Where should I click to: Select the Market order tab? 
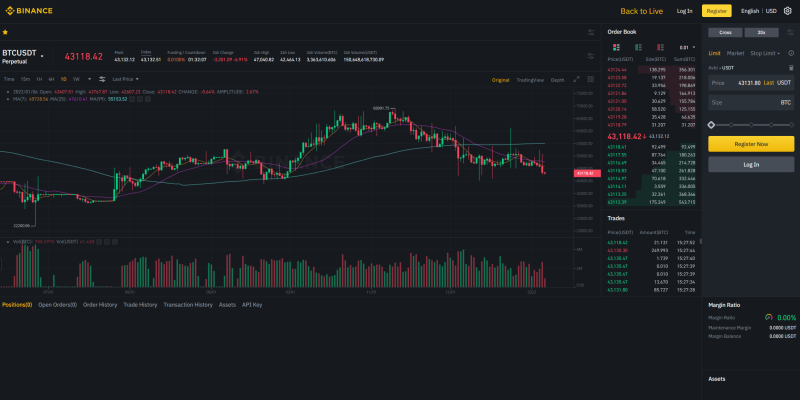[x=735, y=53]
